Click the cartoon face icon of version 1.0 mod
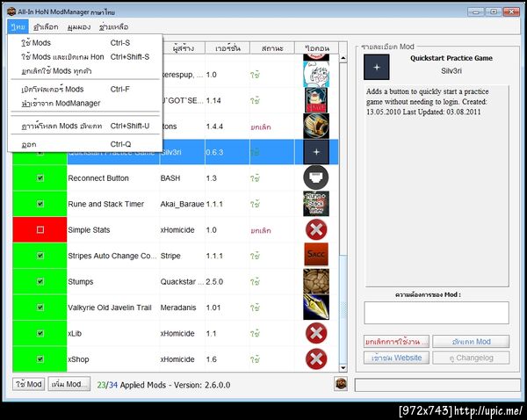The height and width of the screenshot is (420, 527). point(316,75)
